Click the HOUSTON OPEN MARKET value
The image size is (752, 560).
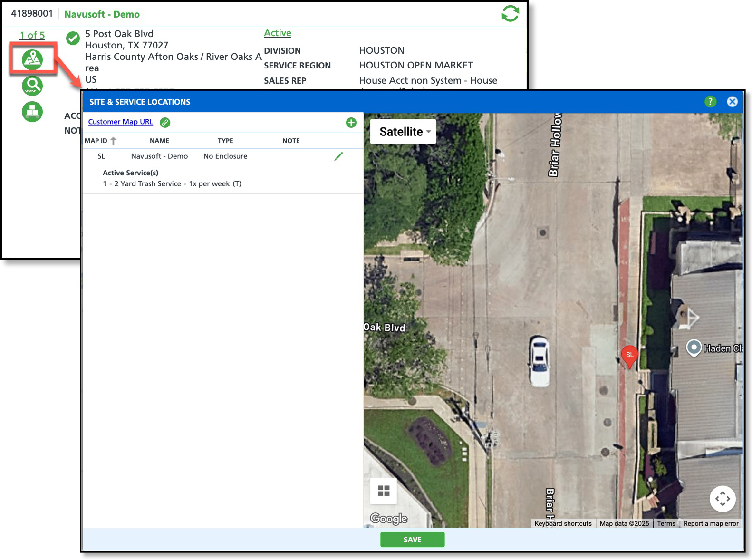[416, 65]
